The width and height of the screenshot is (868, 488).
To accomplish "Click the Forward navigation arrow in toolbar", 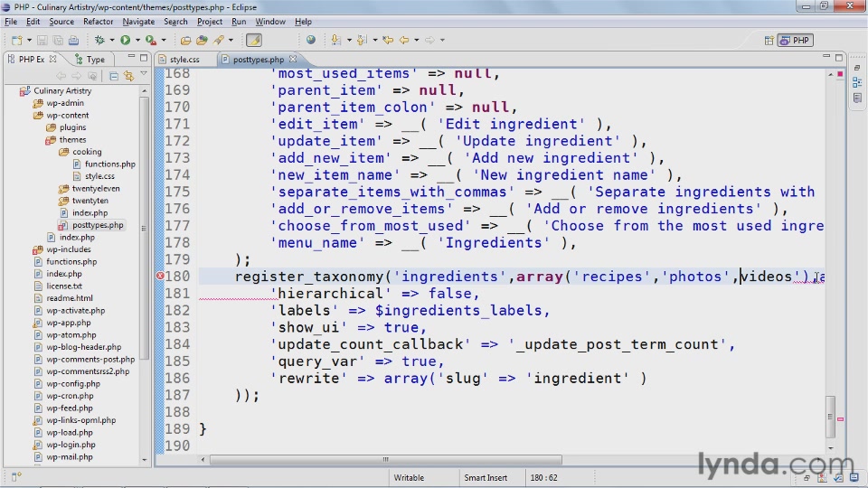I will tap(429, 40).
